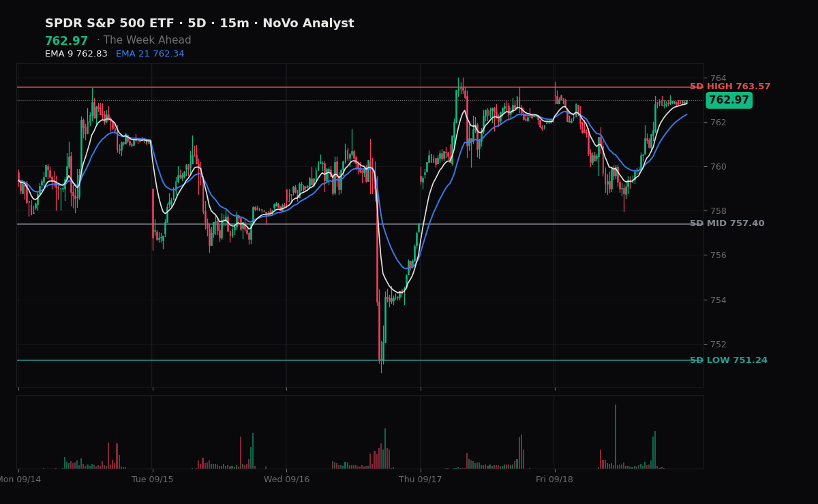Click the tallest green volume bar on Friday

point(616,437)
